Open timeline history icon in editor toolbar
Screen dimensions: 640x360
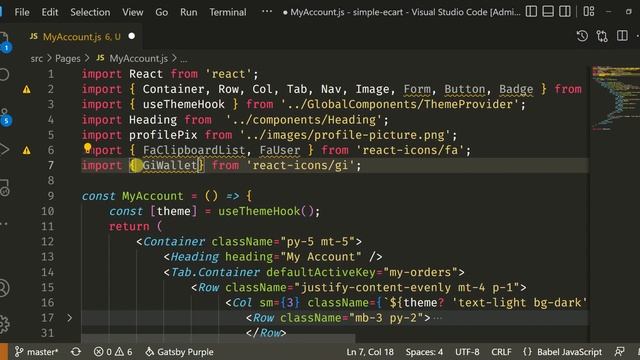click(582, 36)
